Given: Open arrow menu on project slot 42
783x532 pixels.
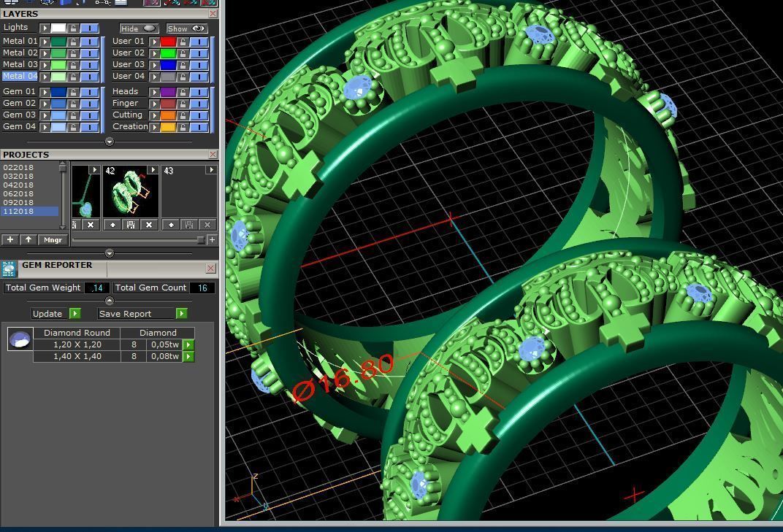Looking at the screenshot, I should (153, 170).
